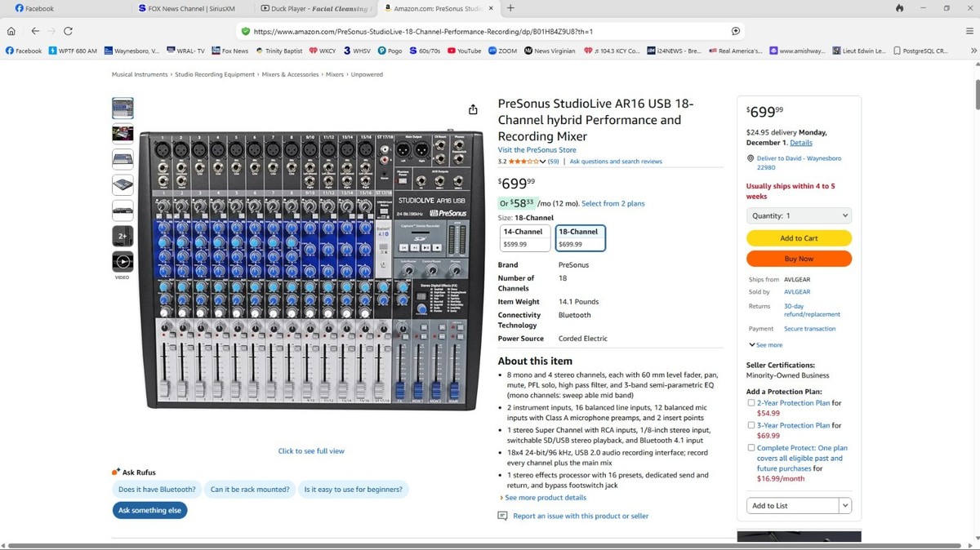Click the orange Buy Now button
The height and width of the screenshot is (550, 980).
pyautogui.click(x=799, y=259)
